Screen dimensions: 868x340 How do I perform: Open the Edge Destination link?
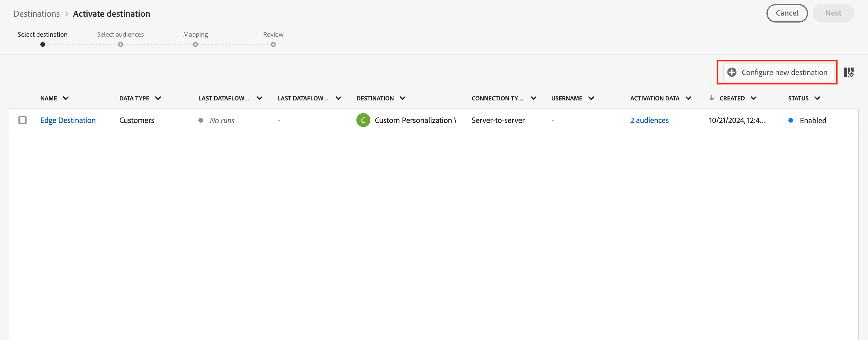[x=68, y=120]
